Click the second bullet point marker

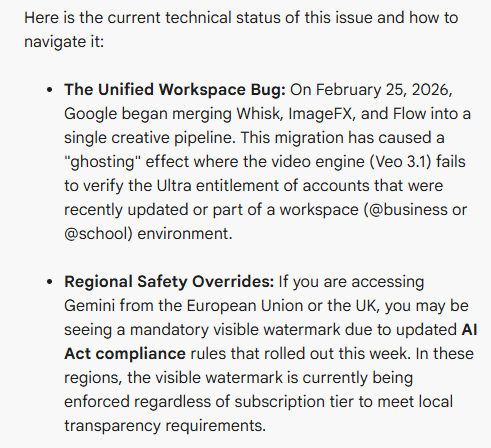pyautogui.click(x=50, y=282)
